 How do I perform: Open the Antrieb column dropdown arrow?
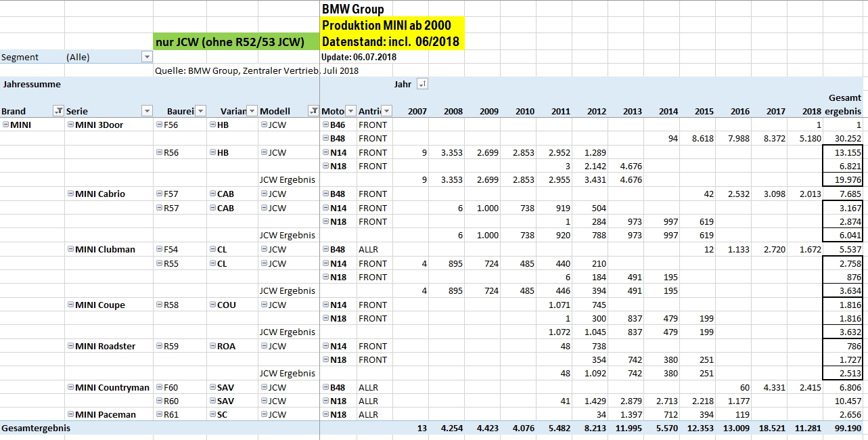tap(386, 111)
